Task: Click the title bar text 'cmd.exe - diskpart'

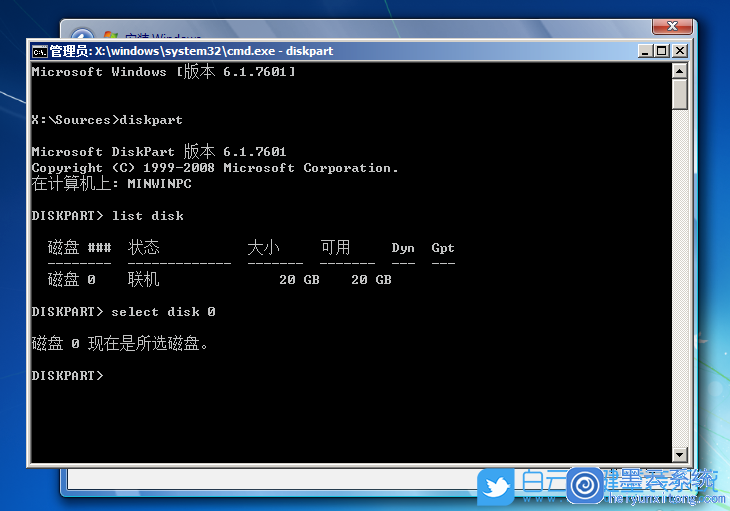Action: point(280,51)
